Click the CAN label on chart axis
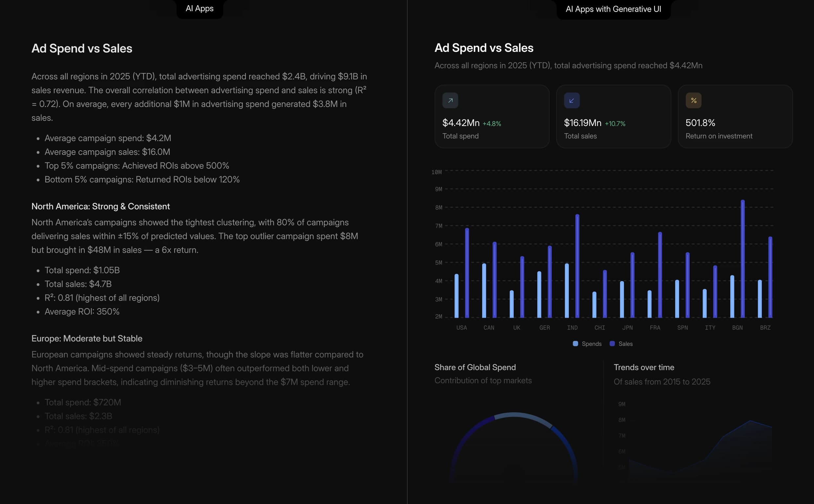This screenshot has width=814, height=504. click(489, 328)
